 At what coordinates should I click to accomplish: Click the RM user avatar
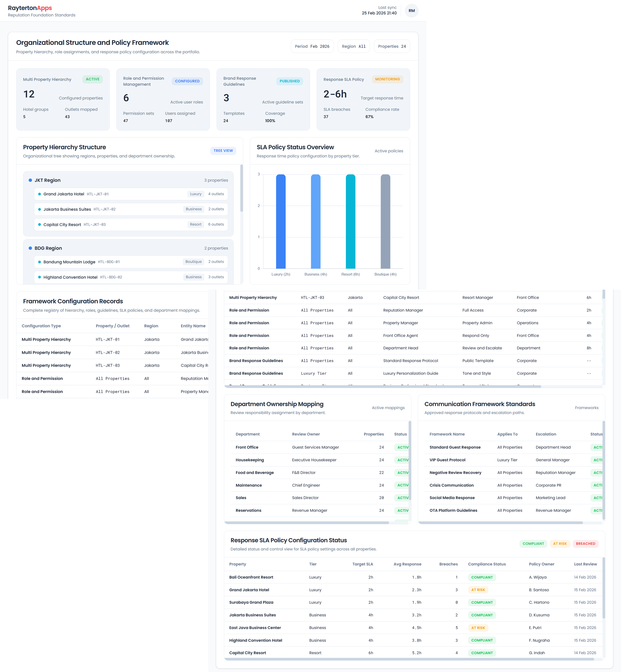pyautogui.click(x=411, y=10)
